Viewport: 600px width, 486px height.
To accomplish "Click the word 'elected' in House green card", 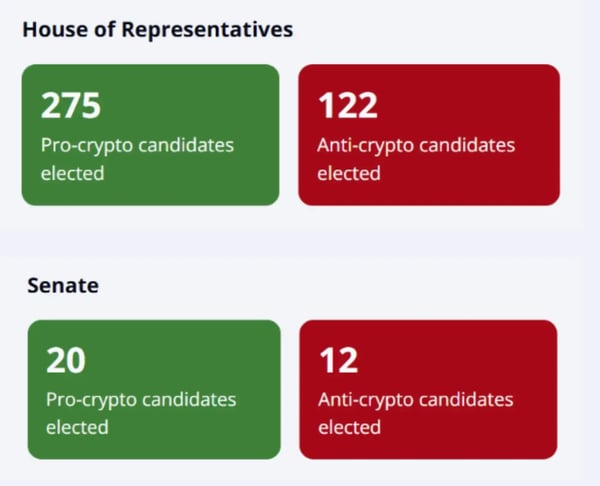I will click(x=72, y=173).
